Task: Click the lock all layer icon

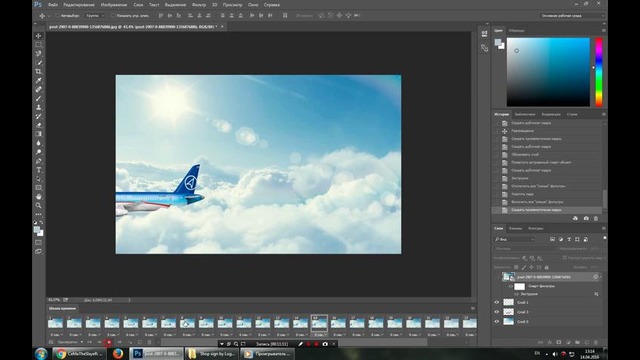Action: pos(547,267)
